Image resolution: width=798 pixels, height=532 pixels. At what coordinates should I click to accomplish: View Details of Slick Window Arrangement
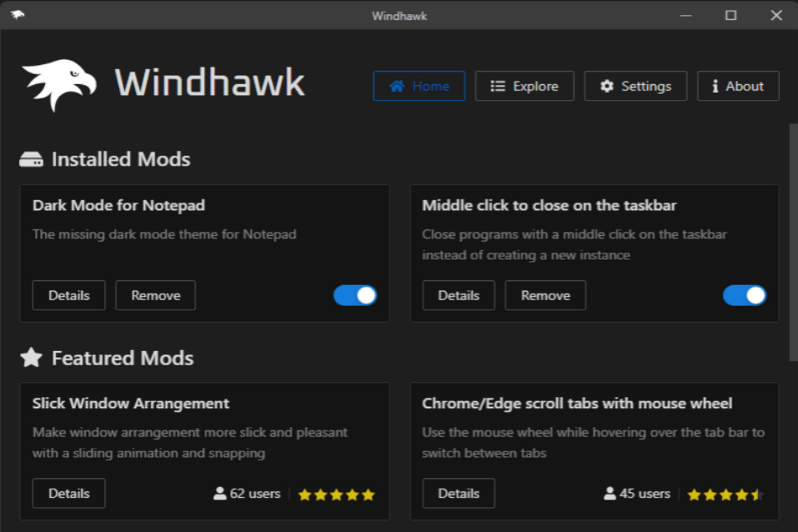pos(69,493)
